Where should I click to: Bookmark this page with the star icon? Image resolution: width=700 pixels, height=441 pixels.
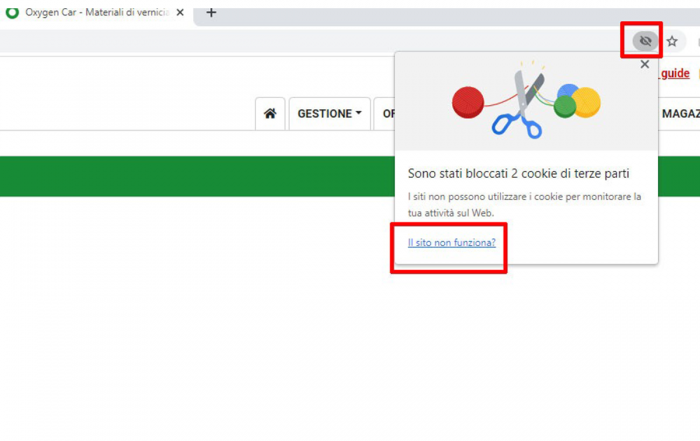click(x=672, y=41)
